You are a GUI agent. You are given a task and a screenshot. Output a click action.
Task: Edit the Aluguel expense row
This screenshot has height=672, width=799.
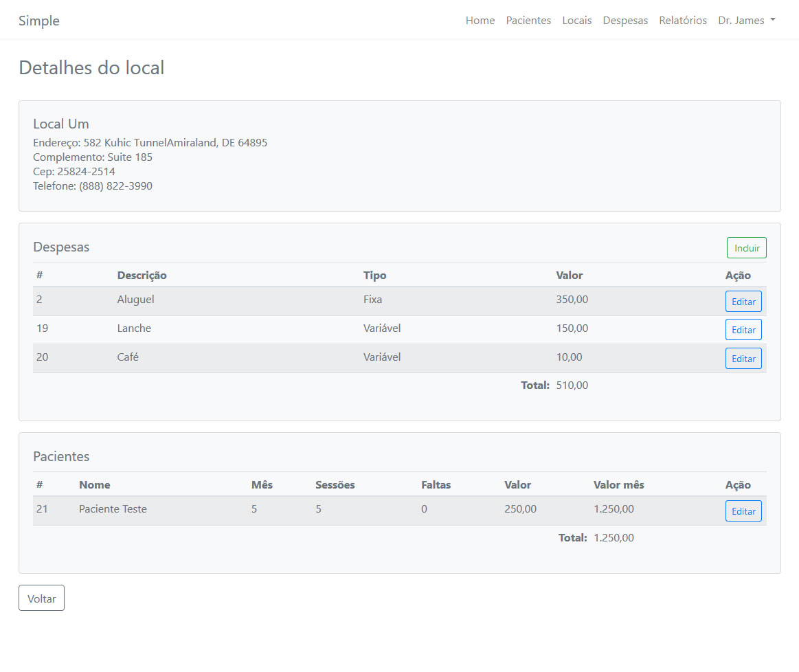coord(743,302)
